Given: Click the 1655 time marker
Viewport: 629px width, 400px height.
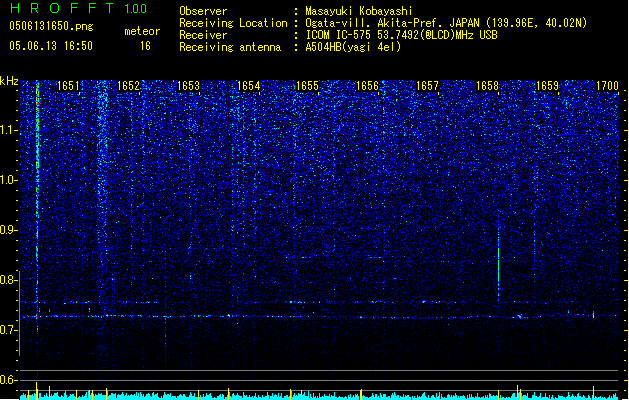Looking at the screenshot, I should click(307, 86).
